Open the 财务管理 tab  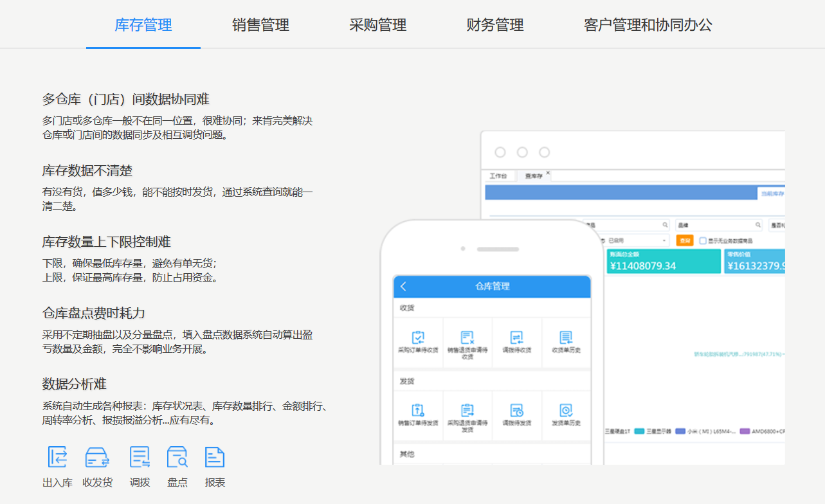pyautogui.click(x=494, y=24)
